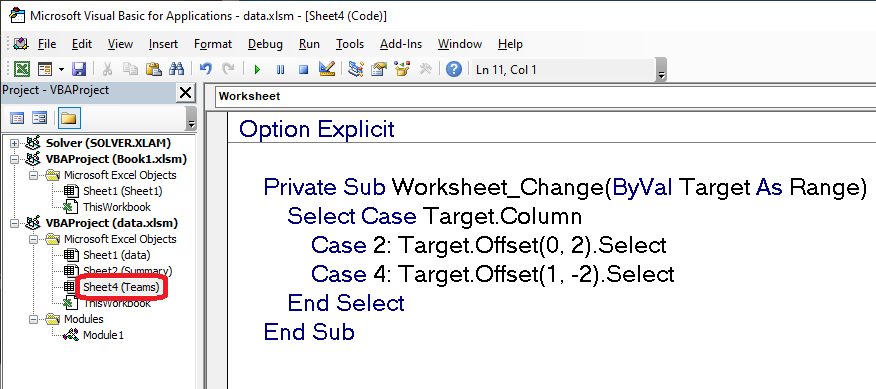Viewport: 876px width, 389px height.
Task: Open the Project Explorer icon
Action: pos(355,69)
